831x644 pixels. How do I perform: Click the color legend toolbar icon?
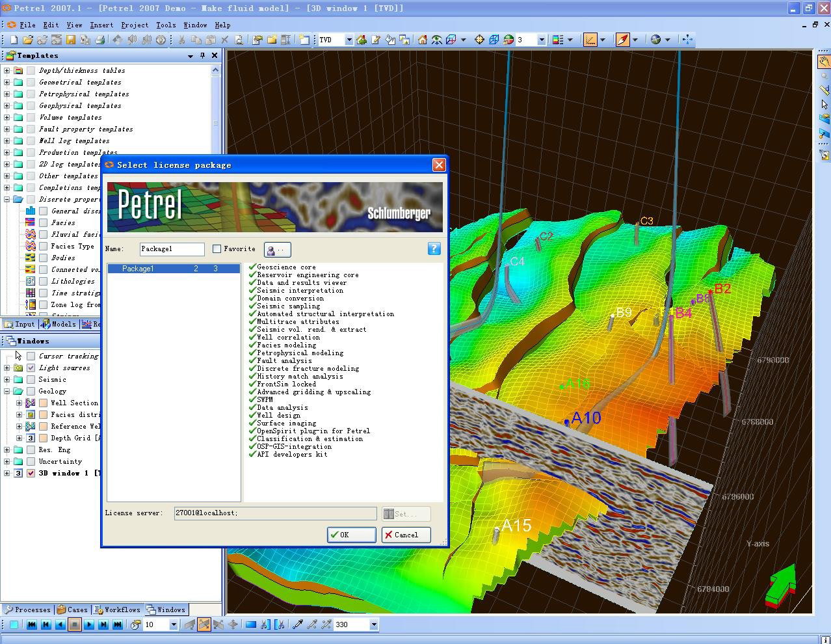[558, 40]
